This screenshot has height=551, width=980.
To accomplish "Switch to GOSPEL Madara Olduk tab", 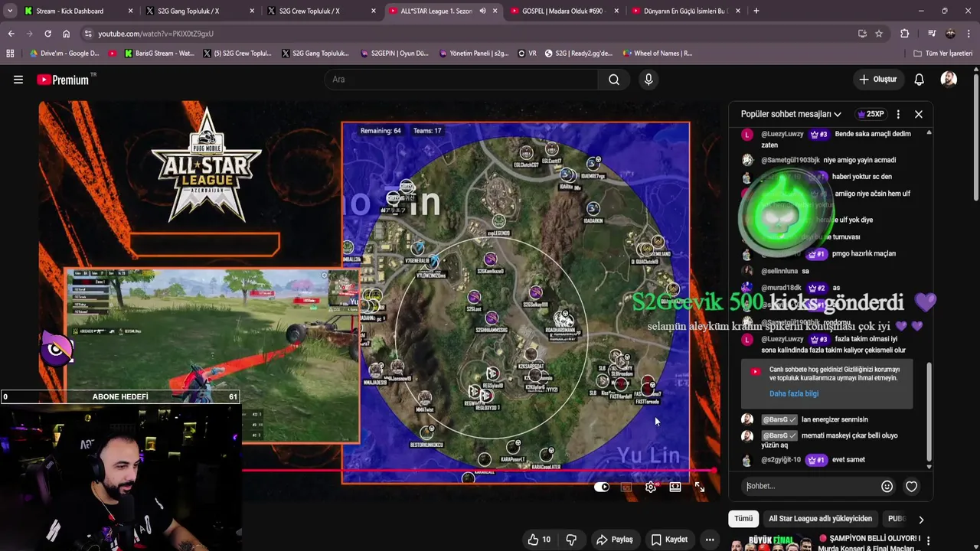I will (563, 11).
